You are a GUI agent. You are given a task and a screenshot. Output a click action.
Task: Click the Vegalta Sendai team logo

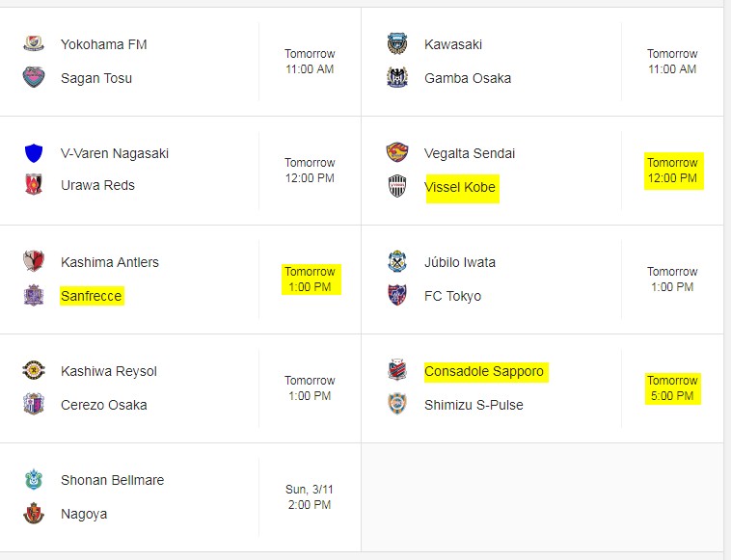pyautogui.click(x=397, y=153)
